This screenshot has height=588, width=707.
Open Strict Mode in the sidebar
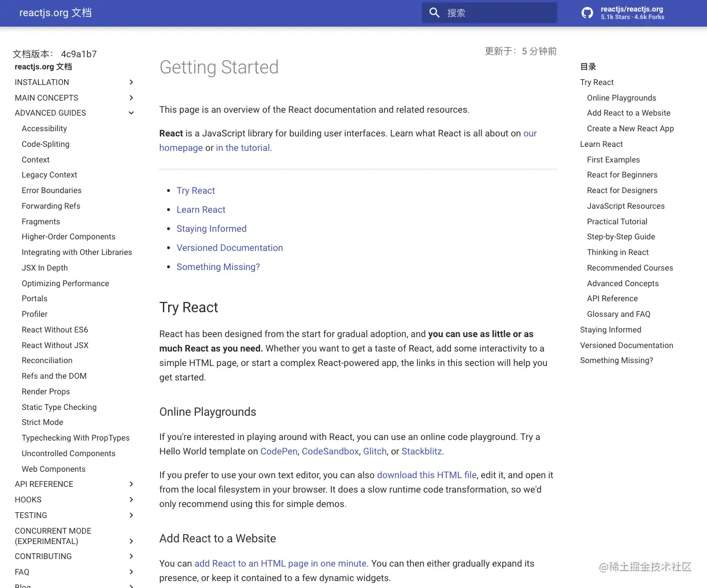[x=42, y=422]
